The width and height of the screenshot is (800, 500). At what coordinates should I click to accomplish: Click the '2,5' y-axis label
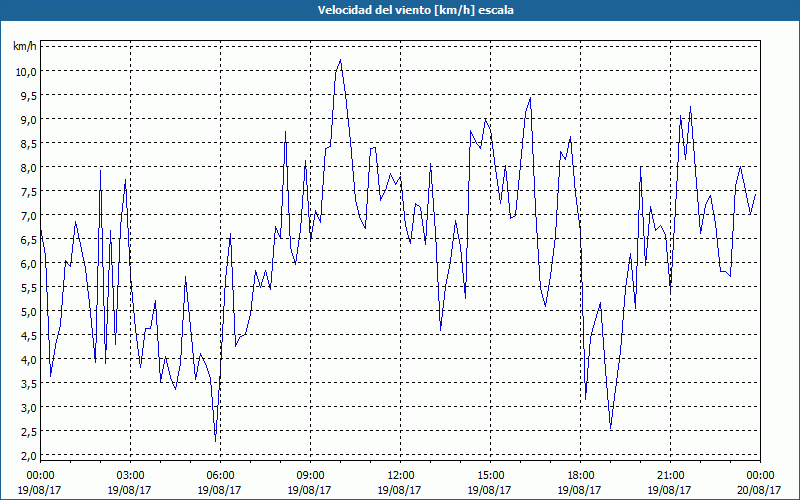tap(29, 431)
